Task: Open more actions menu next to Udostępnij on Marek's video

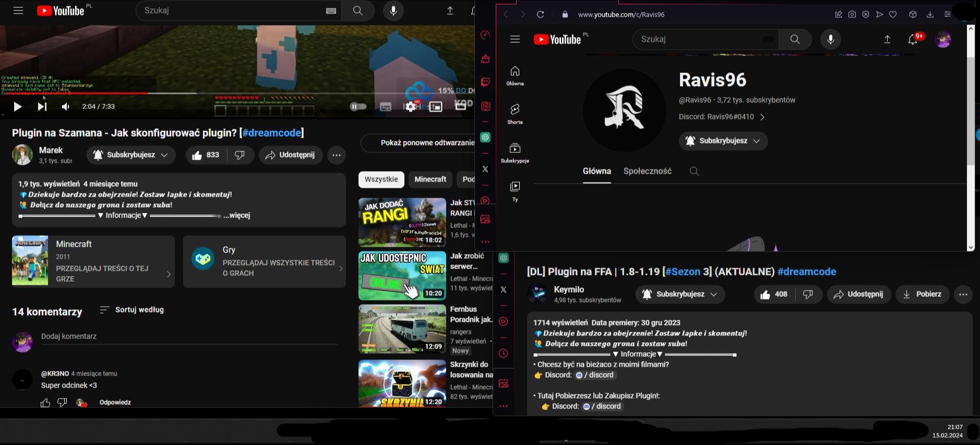Action: pyautogui.click(x=337, y=155)
